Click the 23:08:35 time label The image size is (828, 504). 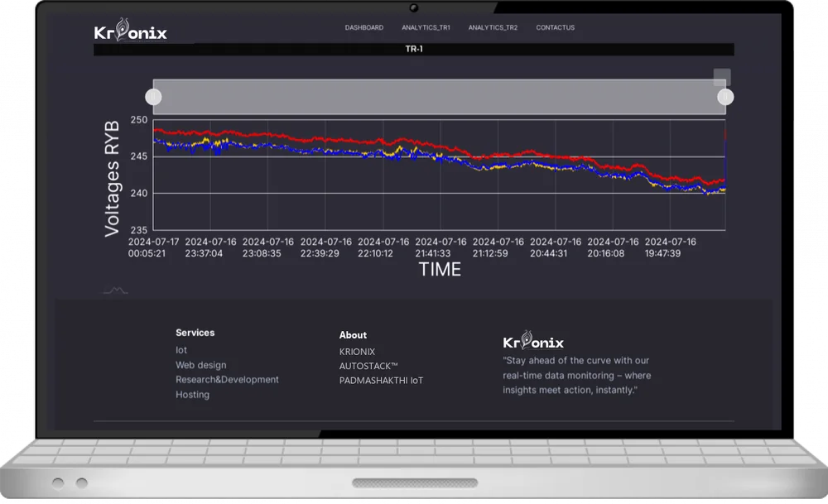[262, 253]
